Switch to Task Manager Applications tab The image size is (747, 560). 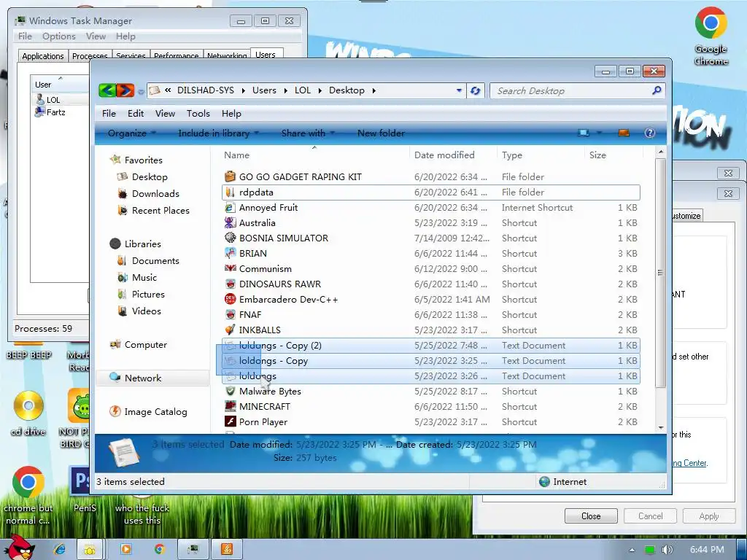coord(43,55)
